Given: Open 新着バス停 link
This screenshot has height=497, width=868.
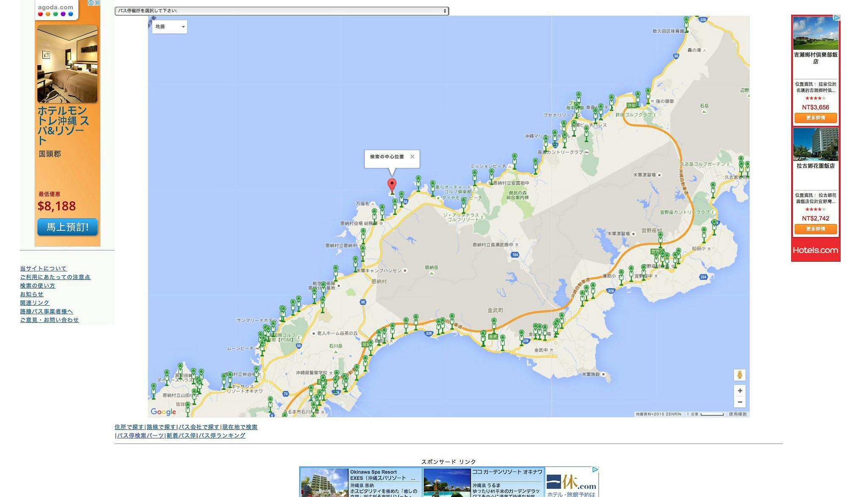Looking at the screenshot, I should 181,436.
